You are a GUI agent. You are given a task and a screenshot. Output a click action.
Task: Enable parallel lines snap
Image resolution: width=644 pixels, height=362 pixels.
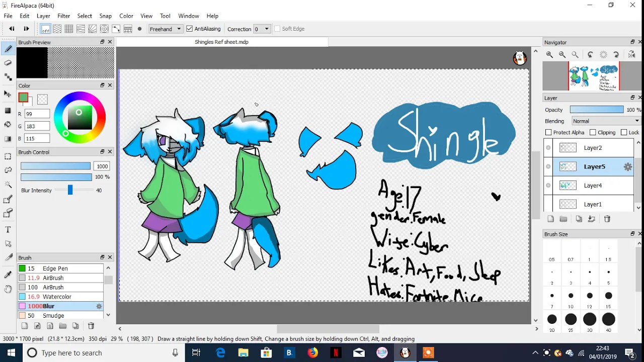pyautogui.click(x=57, y=29)
